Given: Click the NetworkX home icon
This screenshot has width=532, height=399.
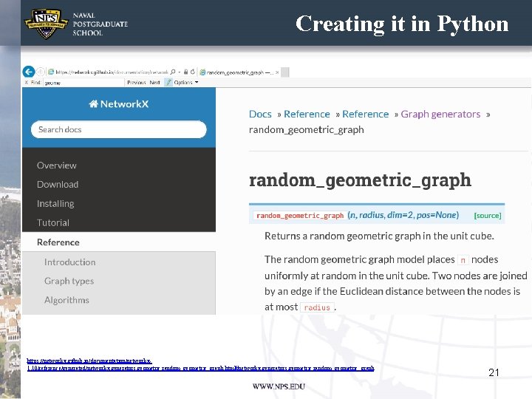Looking at the screenshot, I should coord(93,104).
